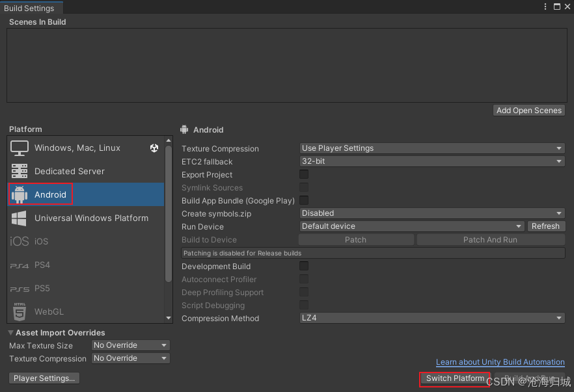Select Windows, Mac, Linux platform
Viewport: 574px width, 392px height.
[86, 148]
